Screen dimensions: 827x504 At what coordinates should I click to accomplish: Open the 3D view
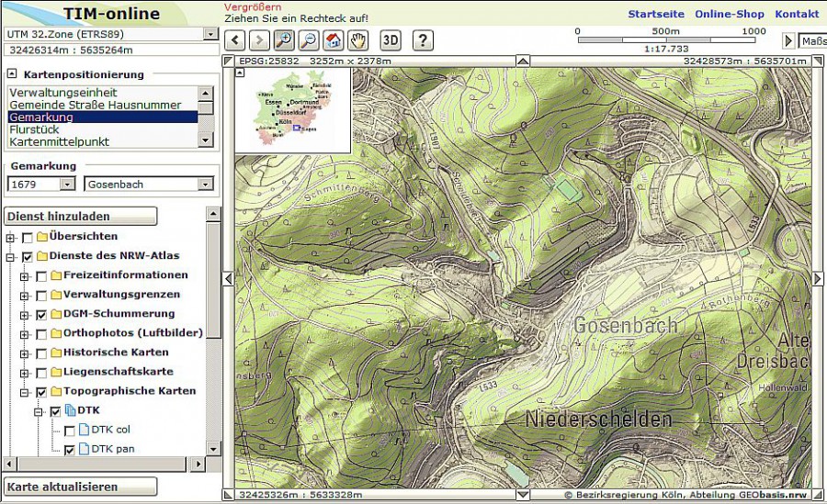tap(391, 39)
